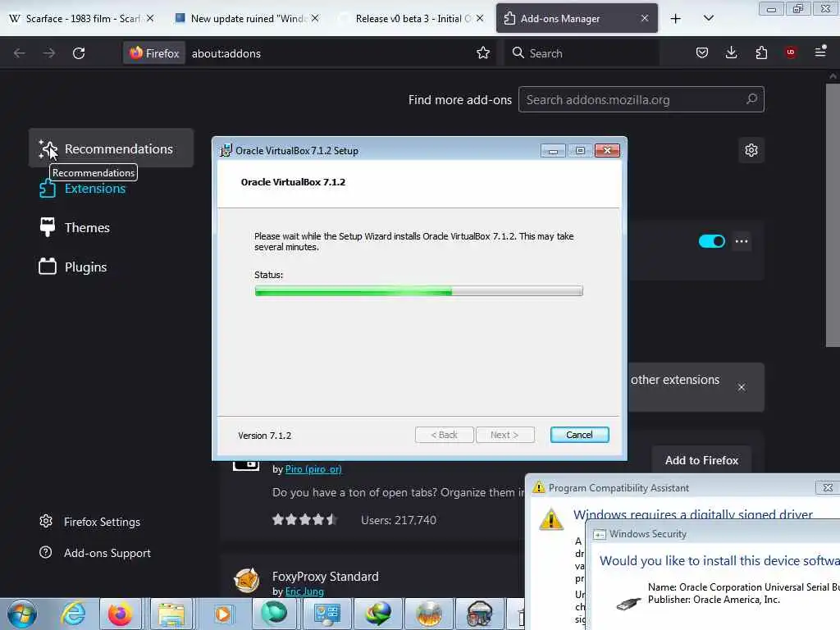
Task: Click FoxyProxy Standard extension title
Action: [325, 577]
